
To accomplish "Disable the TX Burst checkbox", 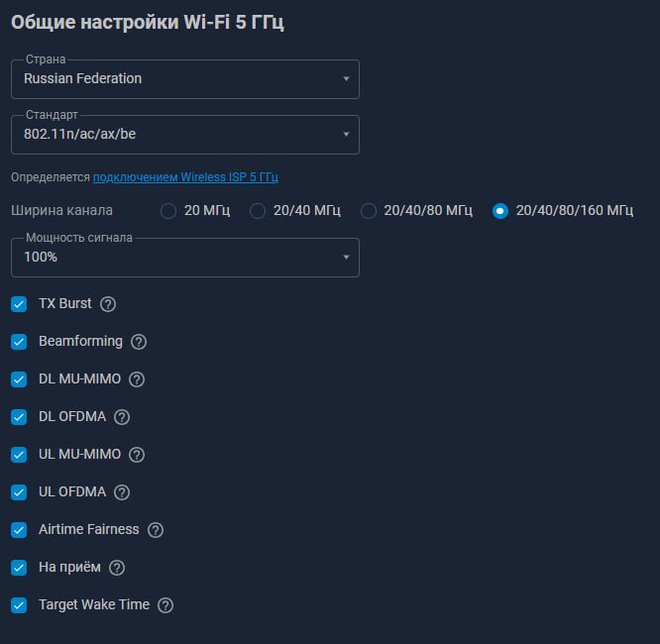I will [x=19, y=304].
